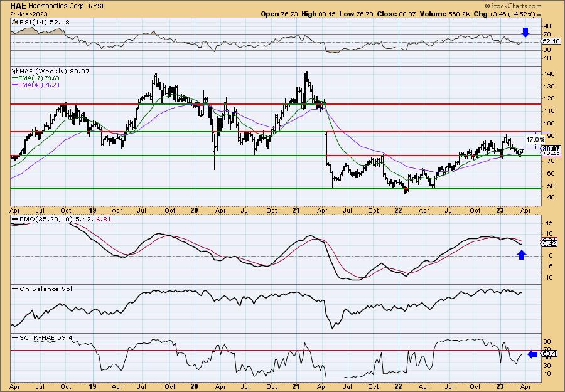The width and height of the screenshot is (565, 392).
Task: Select the PMO(35,20,10) indicator name
Action: click(46, 219)
